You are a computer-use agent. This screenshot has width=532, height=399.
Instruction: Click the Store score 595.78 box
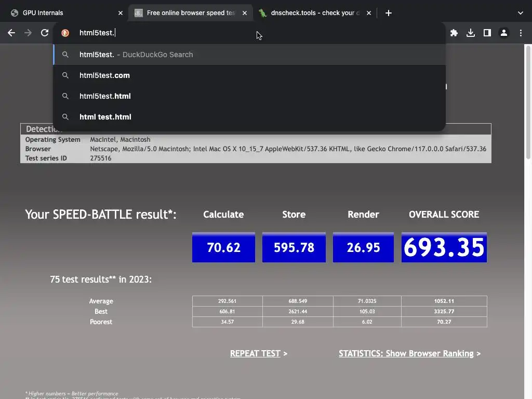294,247
